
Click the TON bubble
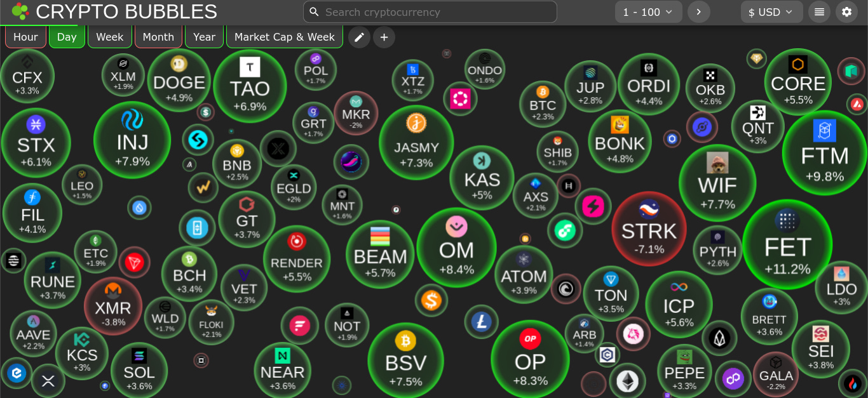pos(611,293)
